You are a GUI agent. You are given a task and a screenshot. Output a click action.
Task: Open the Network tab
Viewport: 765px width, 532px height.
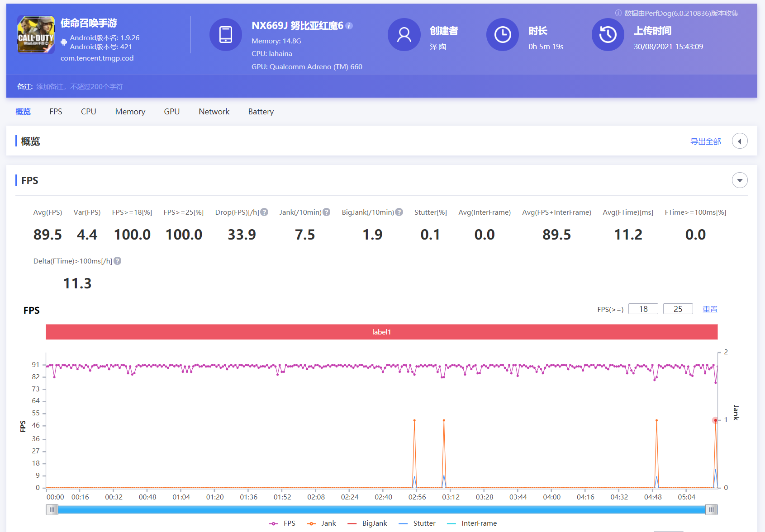214,112
